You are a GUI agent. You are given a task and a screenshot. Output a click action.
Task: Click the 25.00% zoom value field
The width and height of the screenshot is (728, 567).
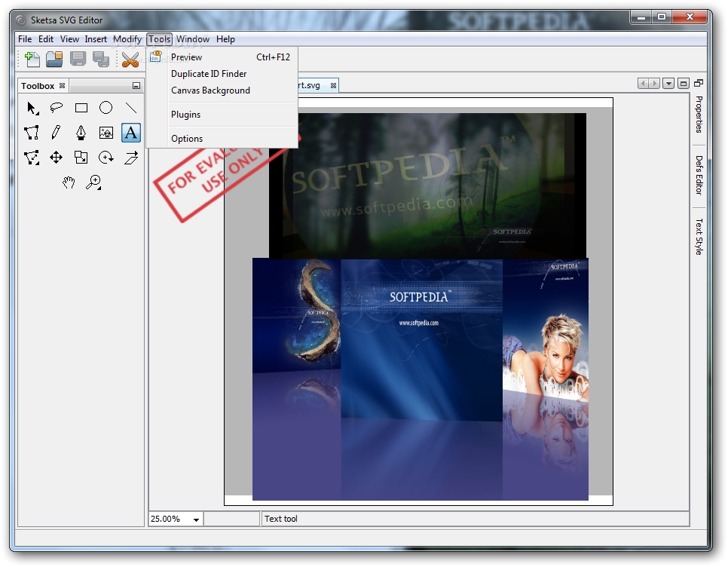[x=170, y=519]
